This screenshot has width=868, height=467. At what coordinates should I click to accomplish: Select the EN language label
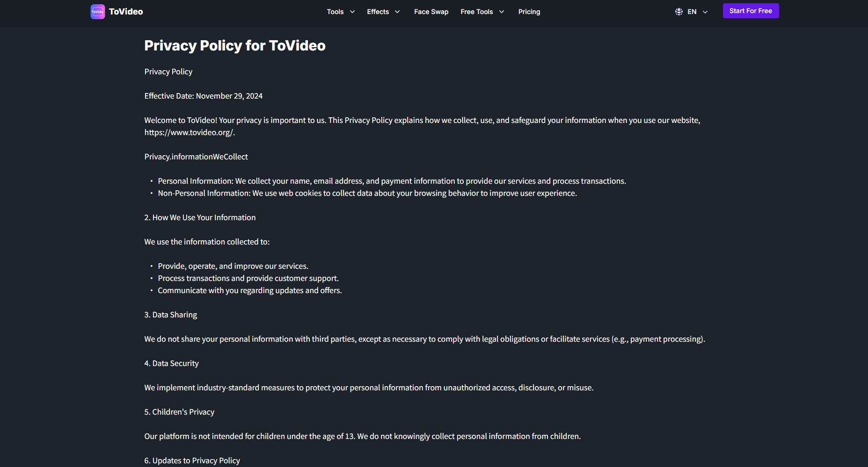pos(692,12)
